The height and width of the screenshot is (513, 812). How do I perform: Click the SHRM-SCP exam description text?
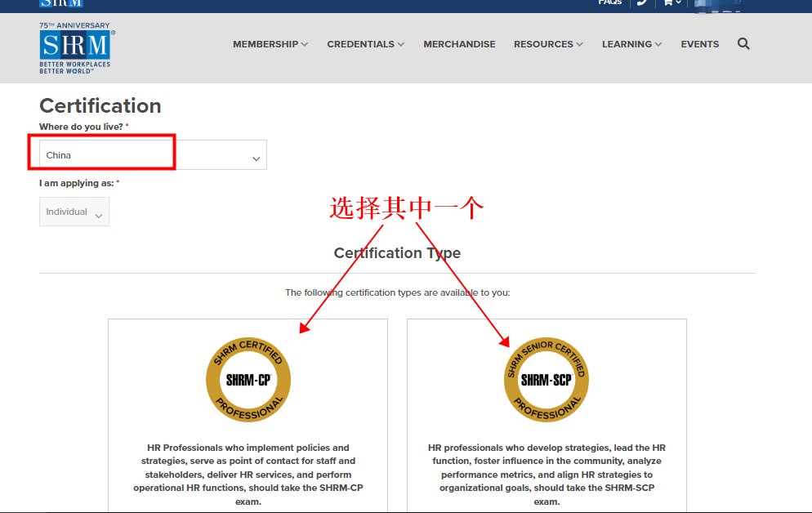(547, 474)
